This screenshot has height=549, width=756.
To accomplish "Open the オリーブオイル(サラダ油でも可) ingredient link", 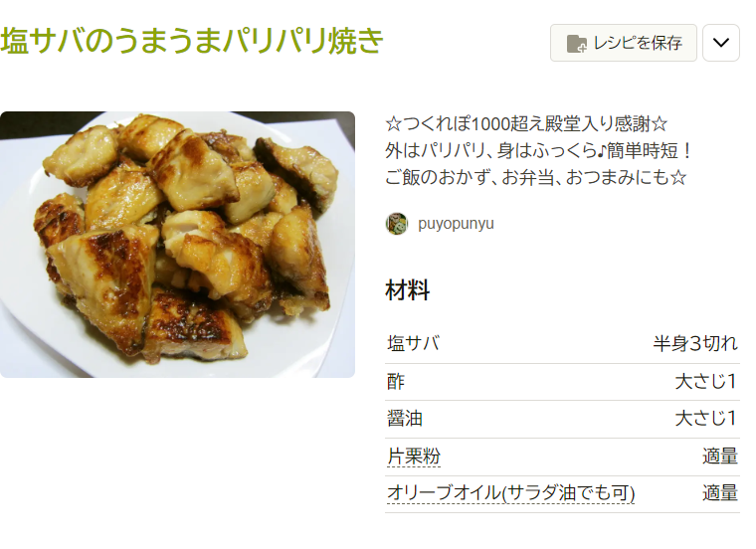I will click(510, 493).
